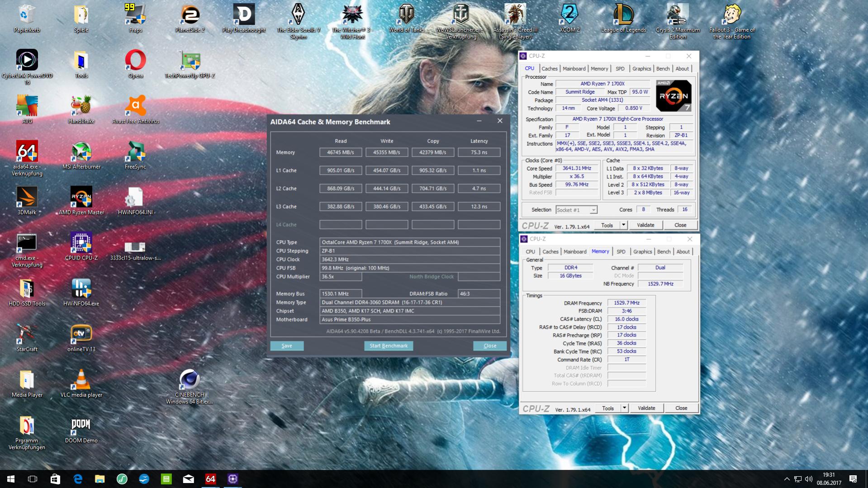Click Validate in the lower CPU-Z window
Viewport: 868px width, 488px height.
pyautogui.click(x=646, y=408)
